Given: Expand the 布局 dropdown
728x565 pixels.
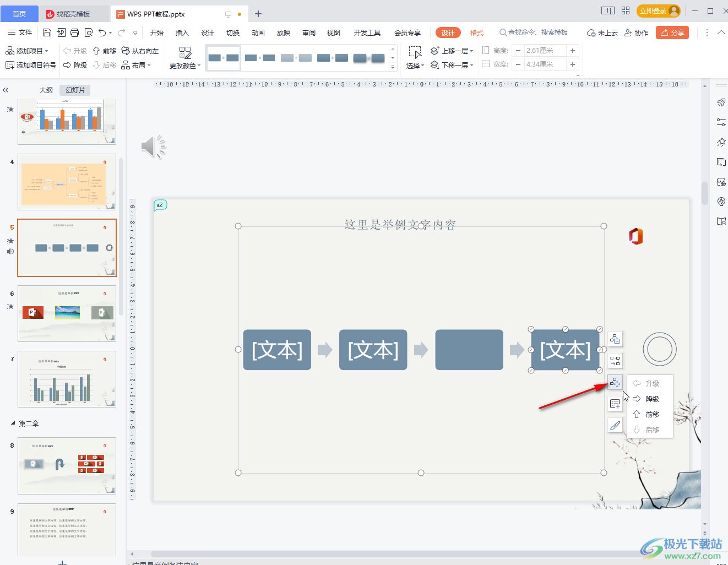Looking at the screenshot, I should pyautogui.click(x=136, y=65).
